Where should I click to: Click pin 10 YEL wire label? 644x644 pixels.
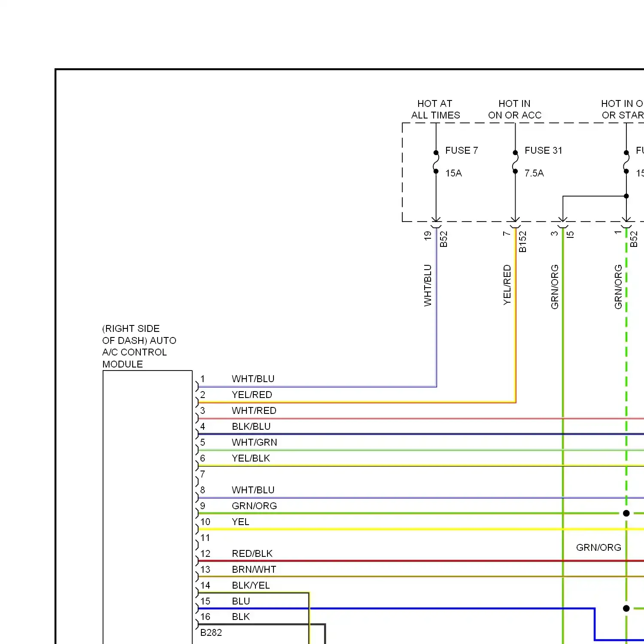tap(240, 522)
